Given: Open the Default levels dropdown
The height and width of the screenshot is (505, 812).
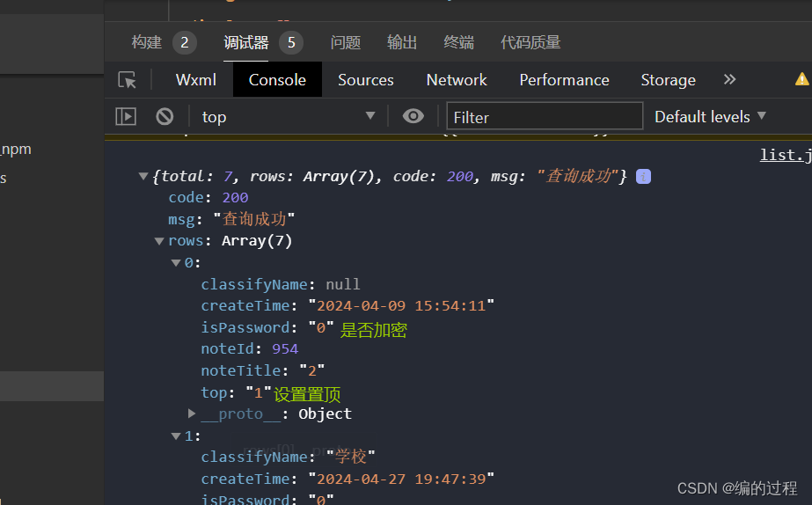Looking at the screenshot, I should pos(710,116).
